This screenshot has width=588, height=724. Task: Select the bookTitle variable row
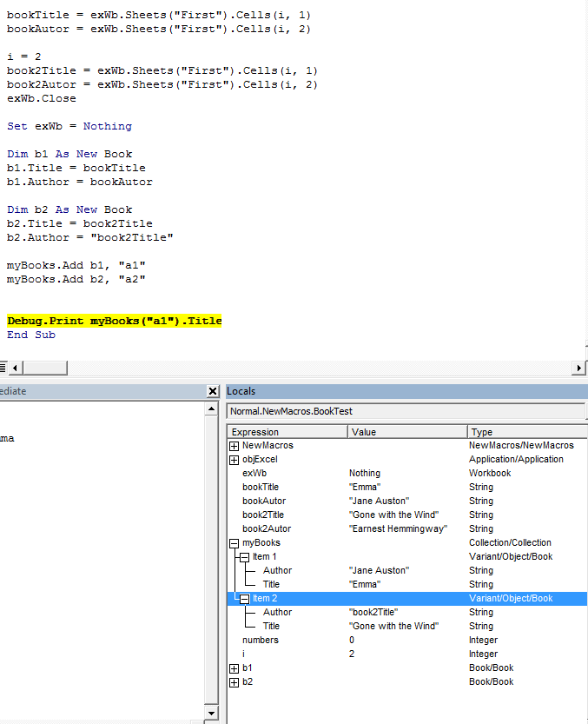[x=261, y=488]
